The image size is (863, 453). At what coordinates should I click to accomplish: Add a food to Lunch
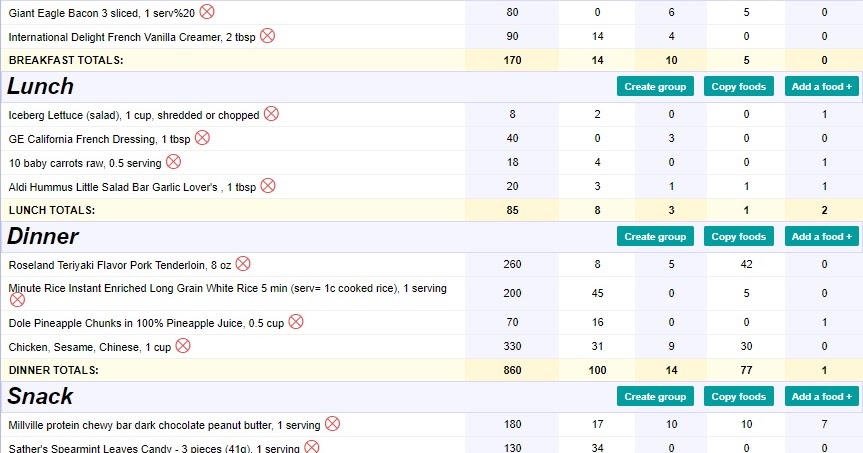(822, 86)
